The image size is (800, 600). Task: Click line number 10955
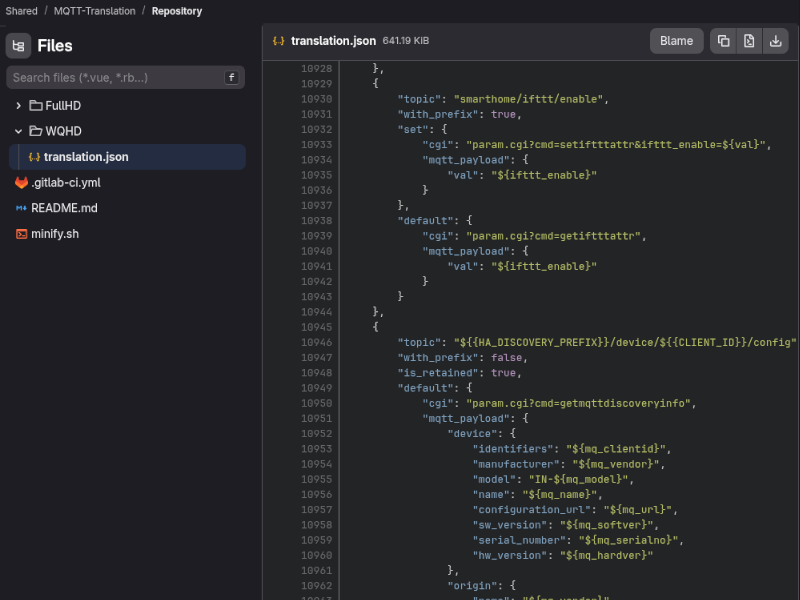(316, 480)
